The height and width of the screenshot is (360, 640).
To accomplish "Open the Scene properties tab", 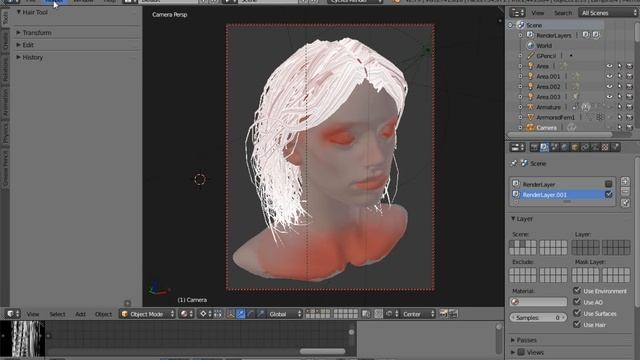I will coord(554,147).
